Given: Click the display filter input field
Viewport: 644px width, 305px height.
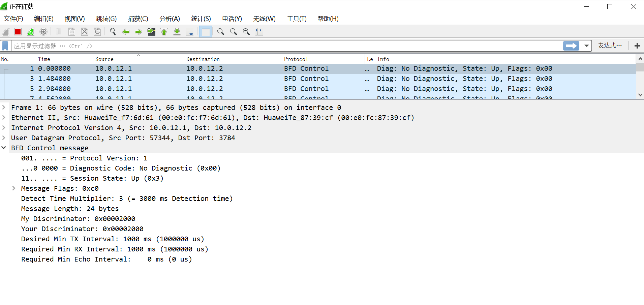Looking at the screenshot, I should (x=286, y=46).
